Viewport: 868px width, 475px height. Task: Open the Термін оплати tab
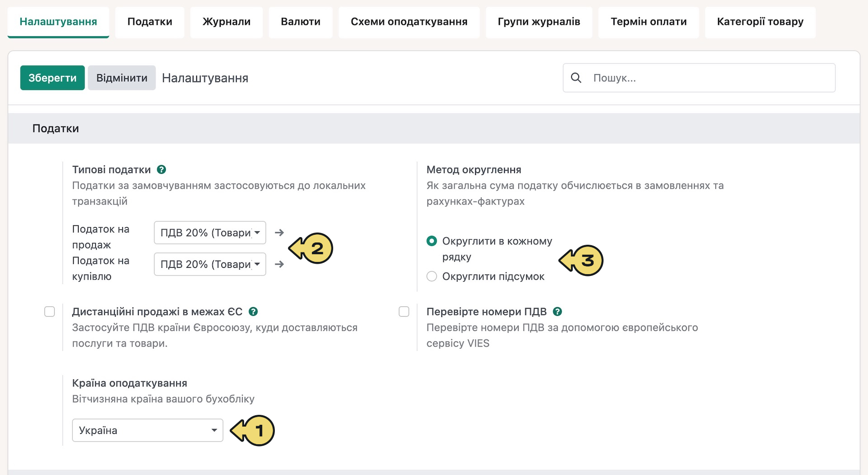click(649, 22)
